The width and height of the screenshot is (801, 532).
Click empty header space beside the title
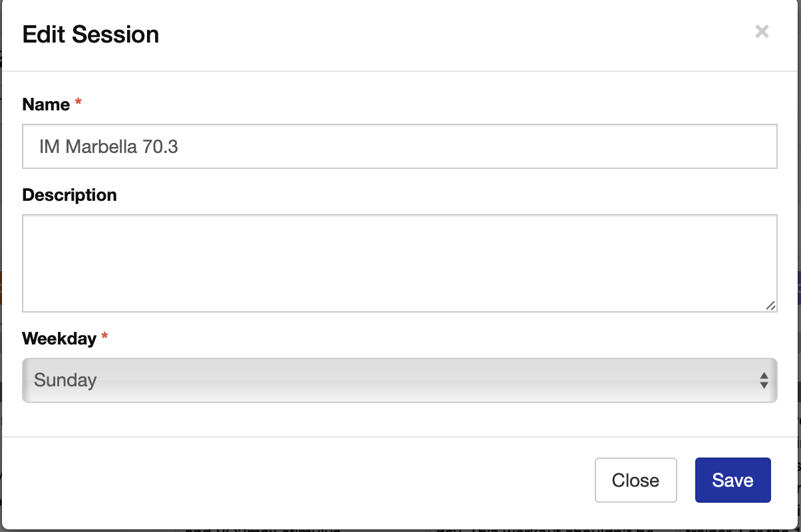pyautogui.click(x=452, y=35)
